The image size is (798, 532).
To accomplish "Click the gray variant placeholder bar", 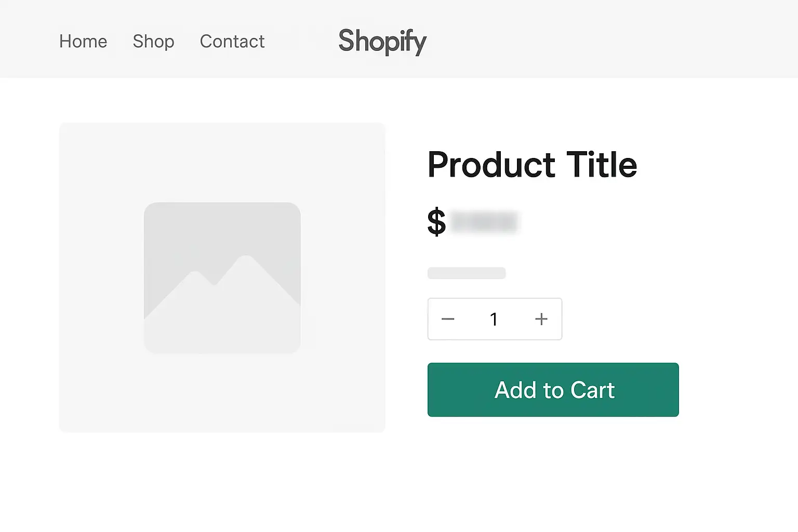I will 466,272.
